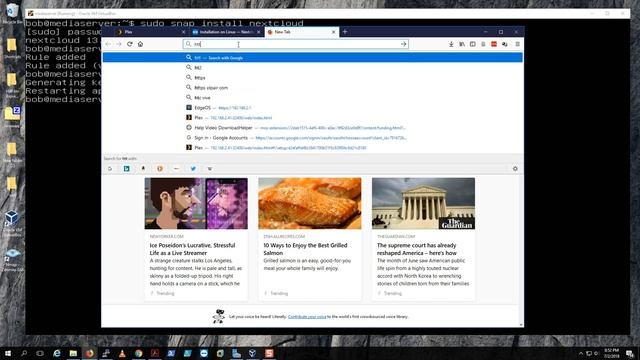
Task: Go forward with the Firefox forward arrow
Action: pyautogui.click(x=119, y=44)
